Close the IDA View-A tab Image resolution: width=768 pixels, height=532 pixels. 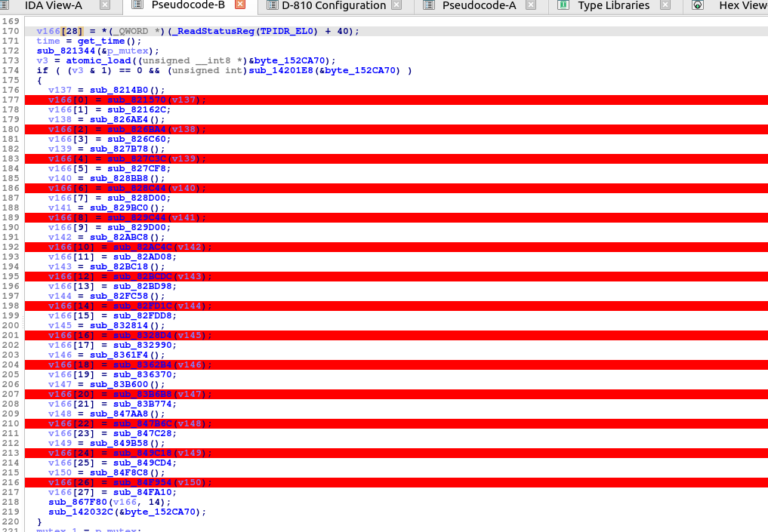click(104, 5)
